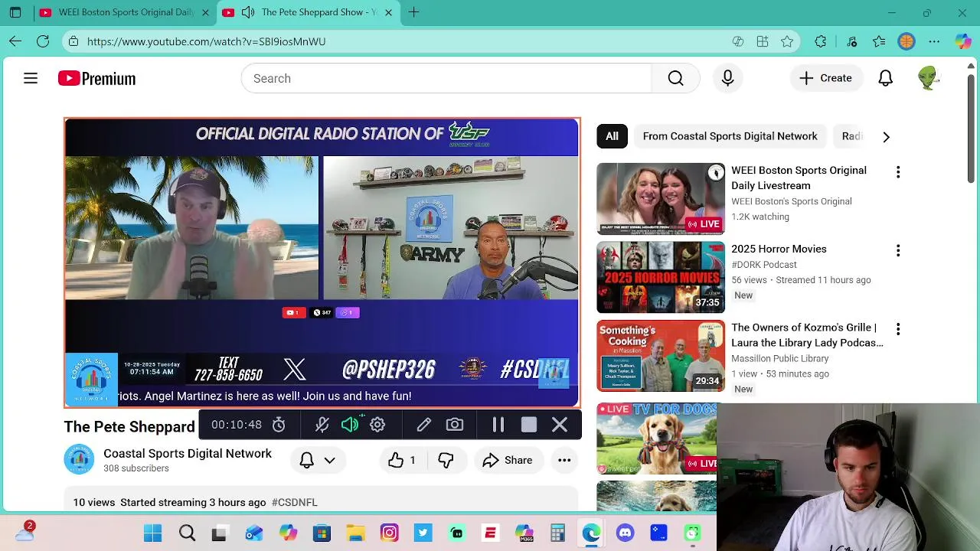Open YouTube notifications bell
The width and height of the screenshot is (980, 551).
[885, 78]
